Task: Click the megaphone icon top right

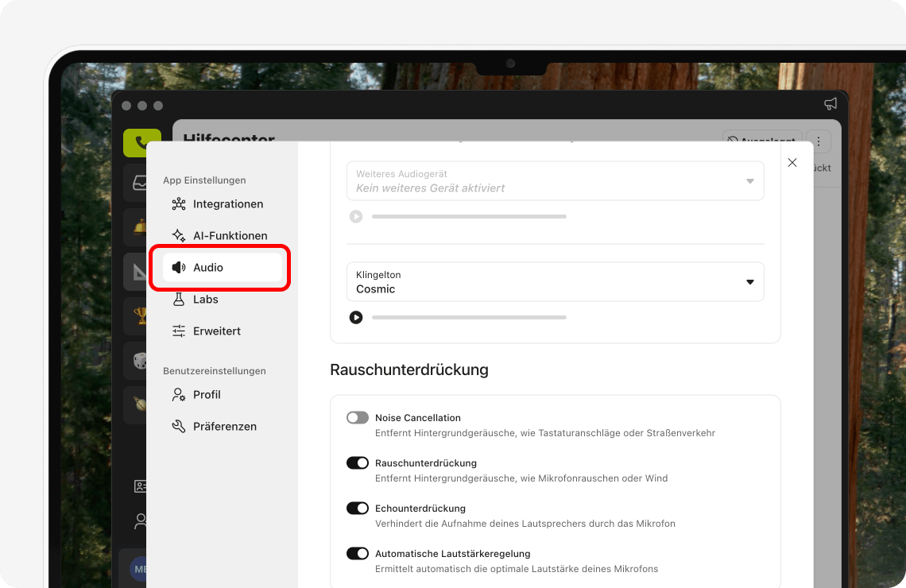Action: [x=830, y=103]
